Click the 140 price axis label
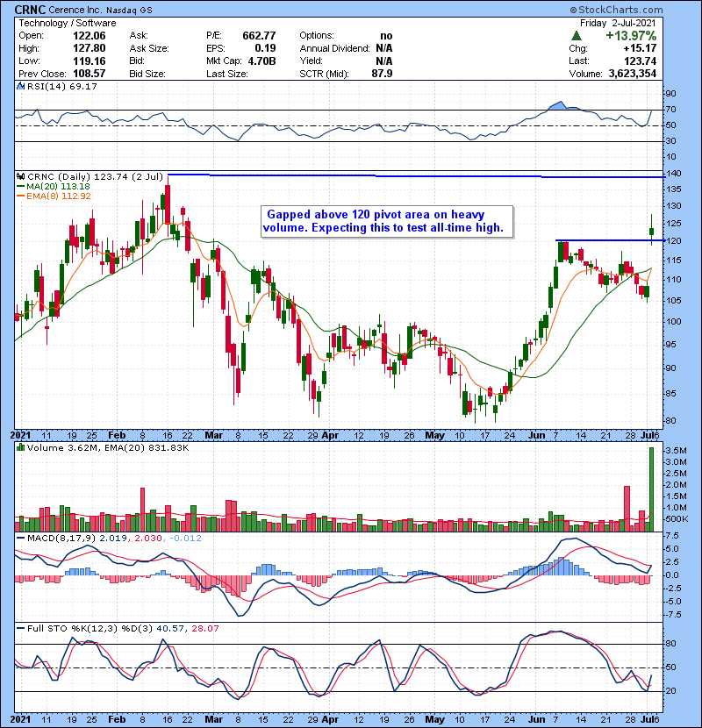 point(674,174)
